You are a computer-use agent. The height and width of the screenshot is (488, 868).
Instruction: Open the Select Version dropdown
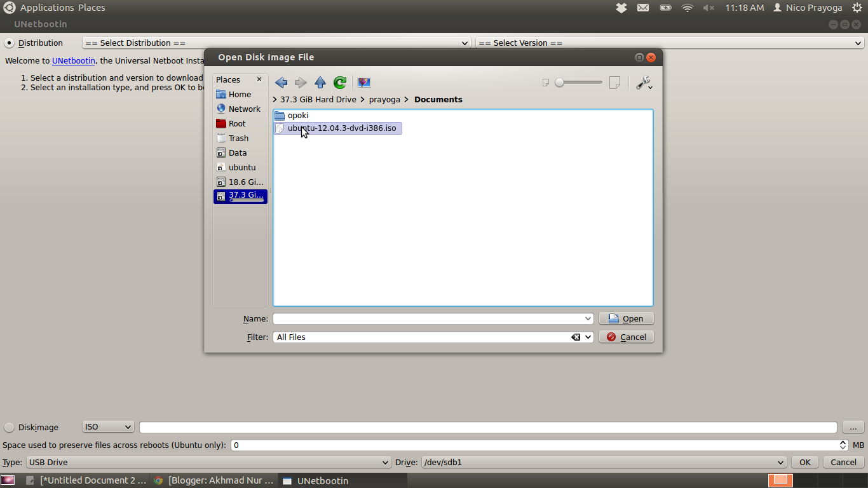670,43
